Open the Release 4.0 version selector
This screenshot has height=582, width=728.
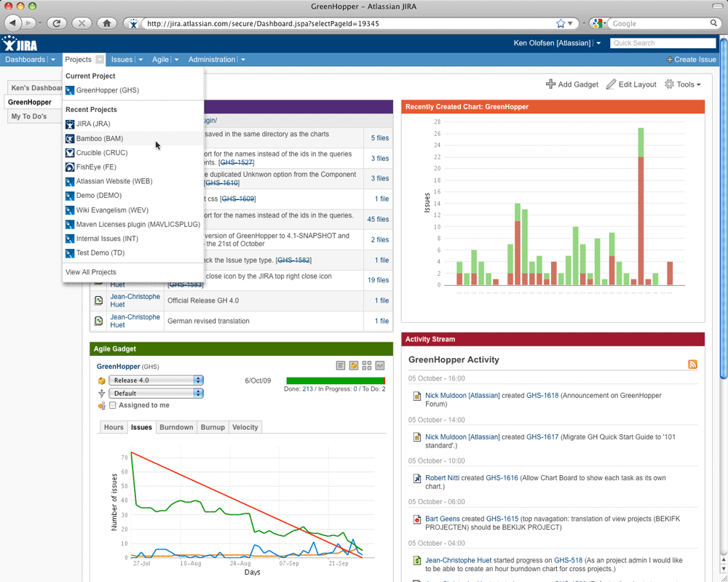[156, 380]
